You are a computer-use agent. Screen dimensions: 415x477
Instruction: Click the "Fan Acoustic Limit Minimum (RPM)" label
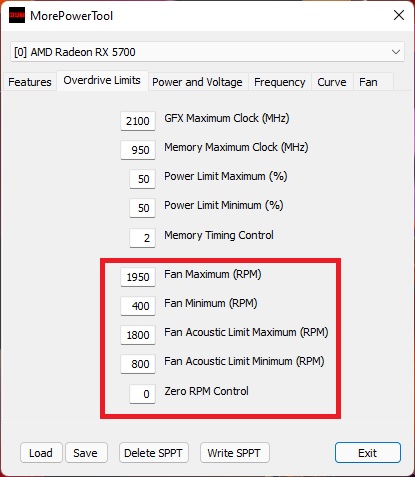[244, 361]
